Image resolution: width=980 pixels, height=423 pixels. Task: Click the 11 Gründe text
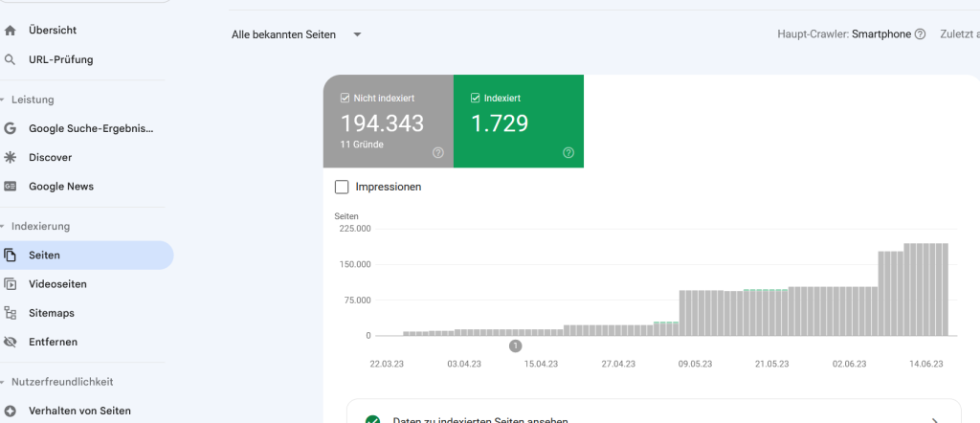click(x=362, y=145)
